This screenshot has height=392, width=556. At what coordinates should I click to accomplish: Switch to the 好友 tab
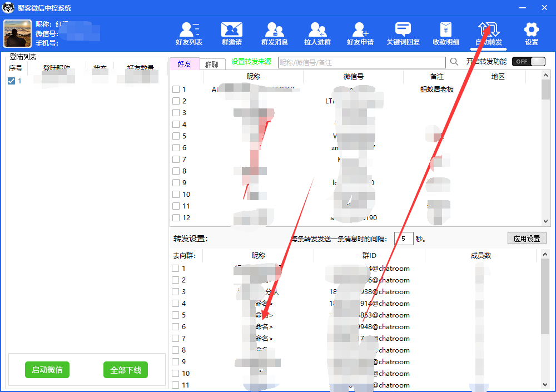click(x=185, y=63)
